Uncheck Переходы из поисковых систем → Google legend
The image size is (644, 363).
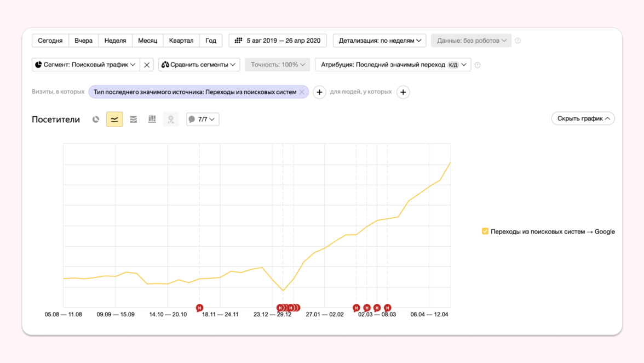pyautogui.click(x=485, y=231)
